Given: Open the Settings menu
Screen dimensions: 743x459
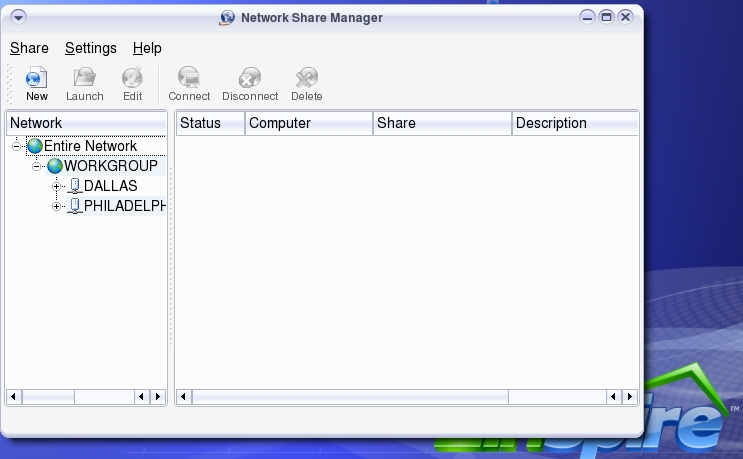Looking at the screenshot, I should (x=90, y=48).
